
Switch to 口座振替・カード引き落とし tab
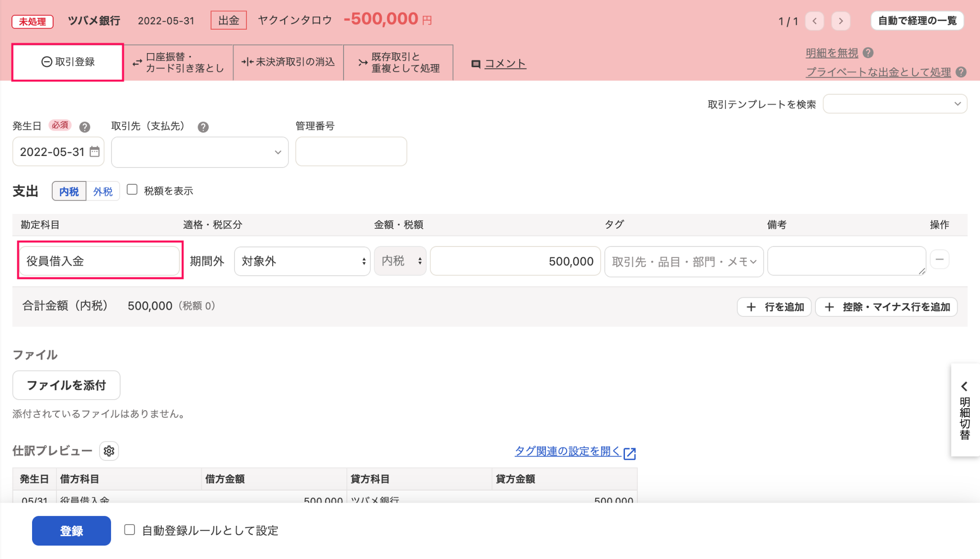pyautogui.click(x=178, y=62)
